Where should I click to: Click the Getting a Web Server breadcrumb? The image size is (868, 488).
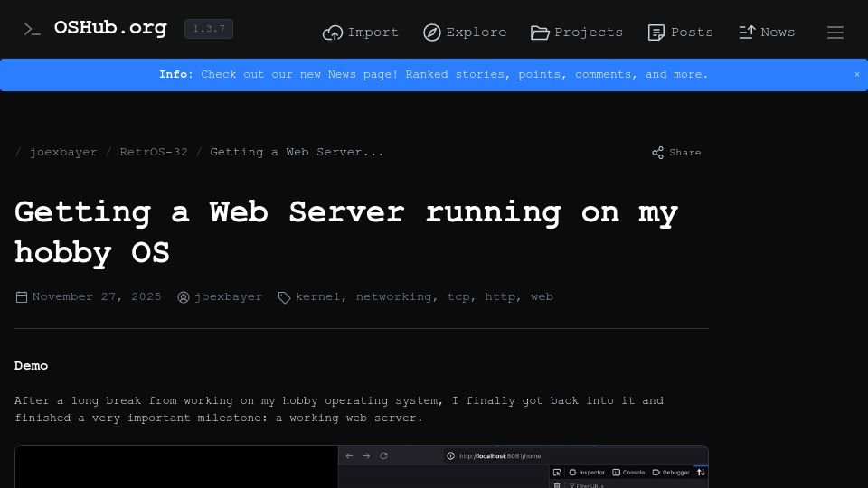[x=297, y=152]
